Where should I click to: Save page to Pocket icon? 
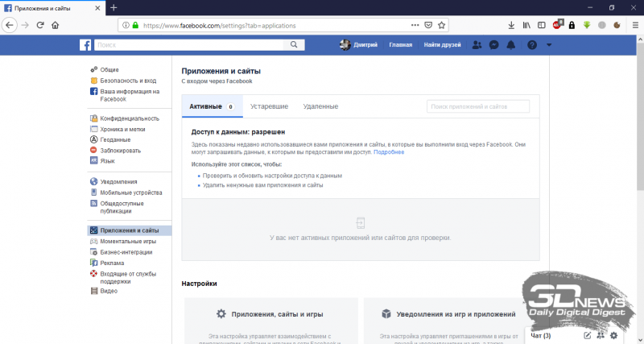point(428,26)
